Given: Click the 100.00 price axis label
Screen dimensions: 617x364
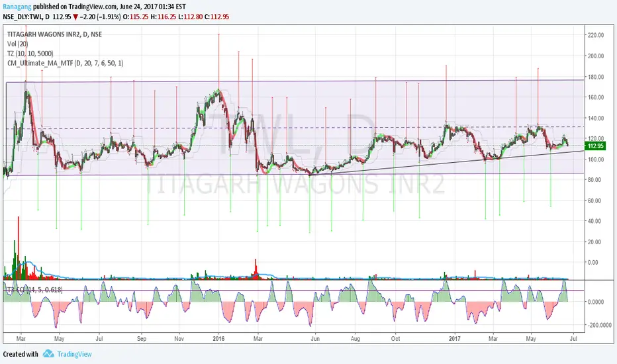Looking at the screenshot, I should click(596, 159).
